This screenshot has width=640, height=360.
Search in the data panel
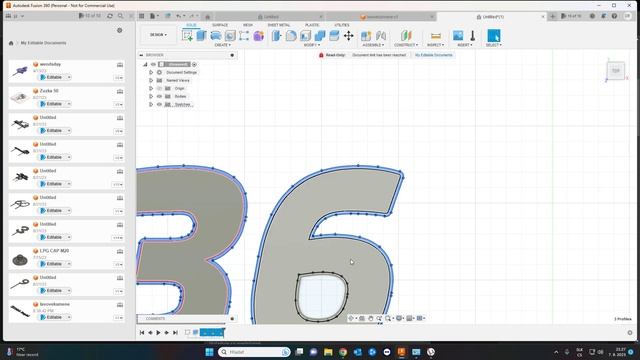pos(120,16)
